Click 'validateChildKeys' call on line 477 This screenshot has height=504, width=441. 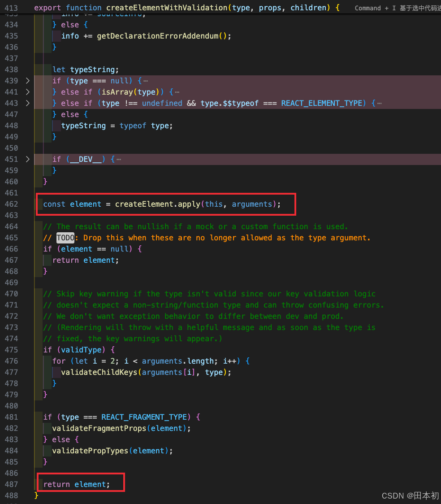point(99,372)
